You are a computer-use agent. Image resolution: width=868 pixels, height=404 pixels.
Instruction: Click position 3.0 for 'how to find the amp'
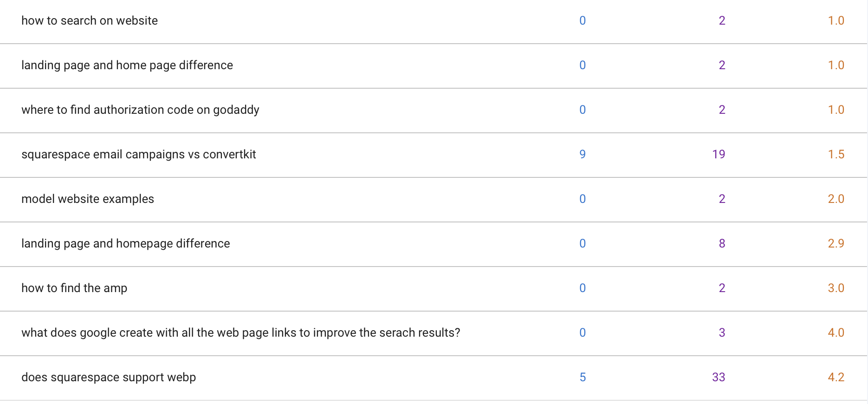[836, 288]
